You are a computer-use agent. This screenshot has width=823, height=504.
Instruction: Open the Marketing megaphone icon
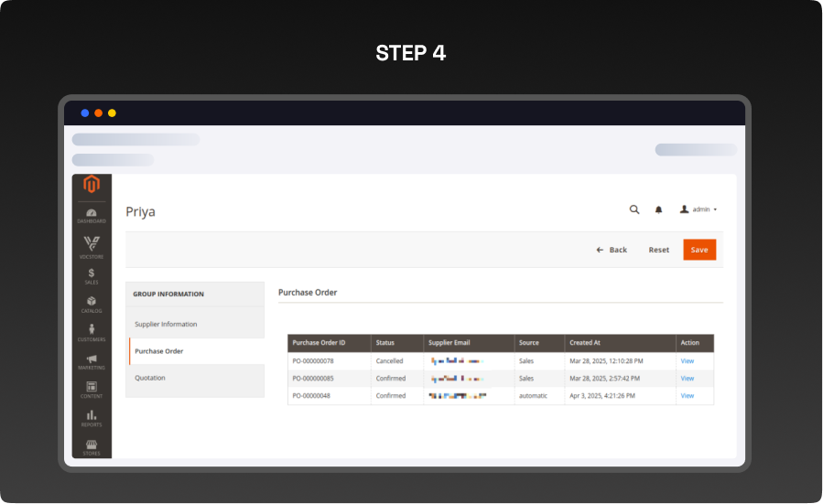[x=92, y=362]
